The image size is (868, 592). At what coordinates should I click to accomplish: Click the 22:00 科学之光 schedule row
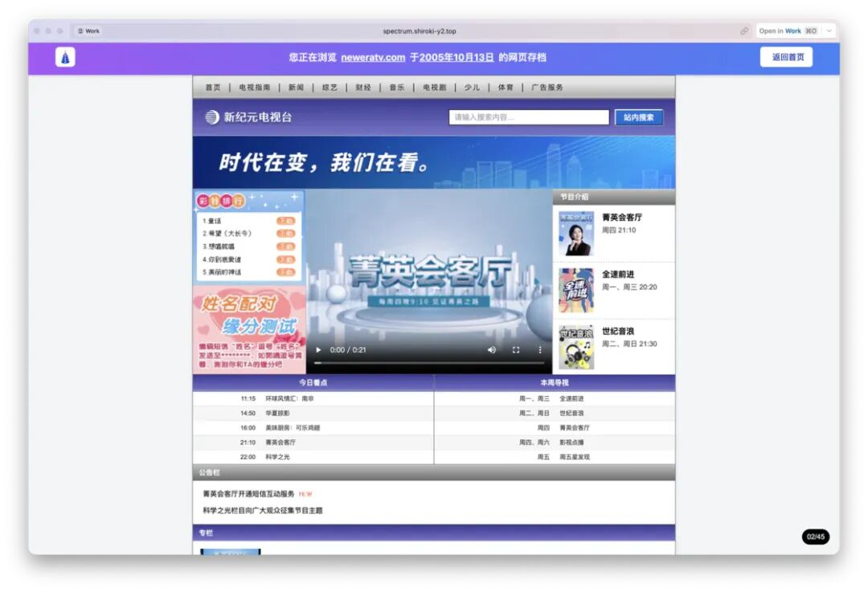313,457
